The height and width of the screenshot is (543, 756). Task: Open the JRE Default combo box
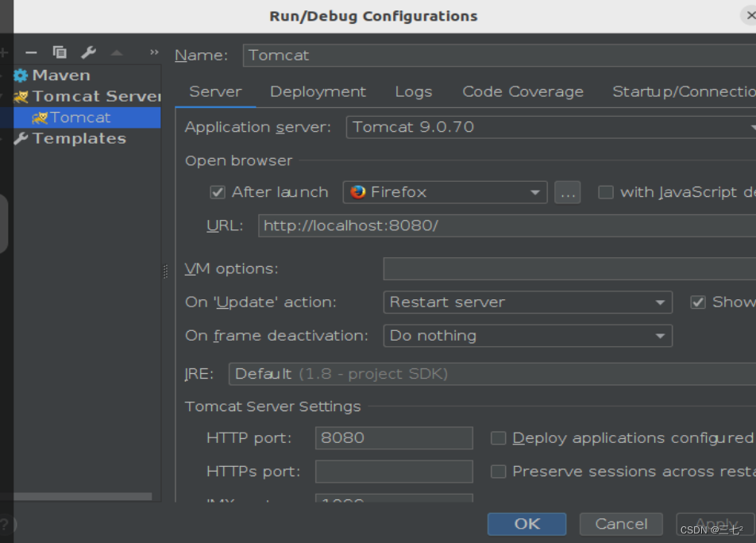pyautogui.click(x=492, y=374)
